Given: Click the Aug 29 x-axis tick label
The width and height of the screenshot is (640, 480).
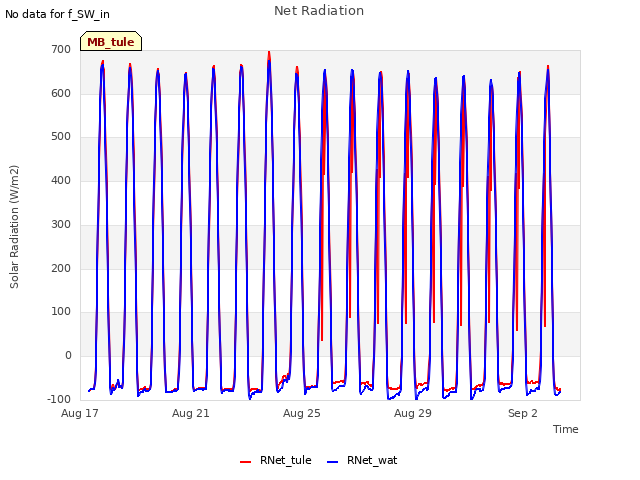Looking at the screenshot, I should [413, 413].
